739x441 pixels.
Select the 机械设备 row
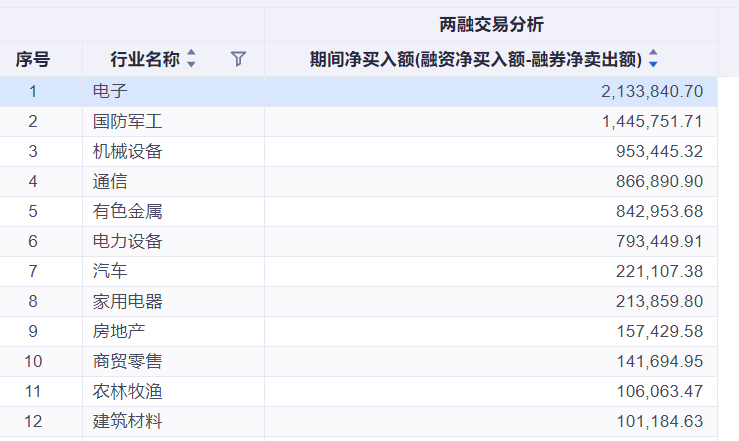pyautogui.click(x=359, y=152)
